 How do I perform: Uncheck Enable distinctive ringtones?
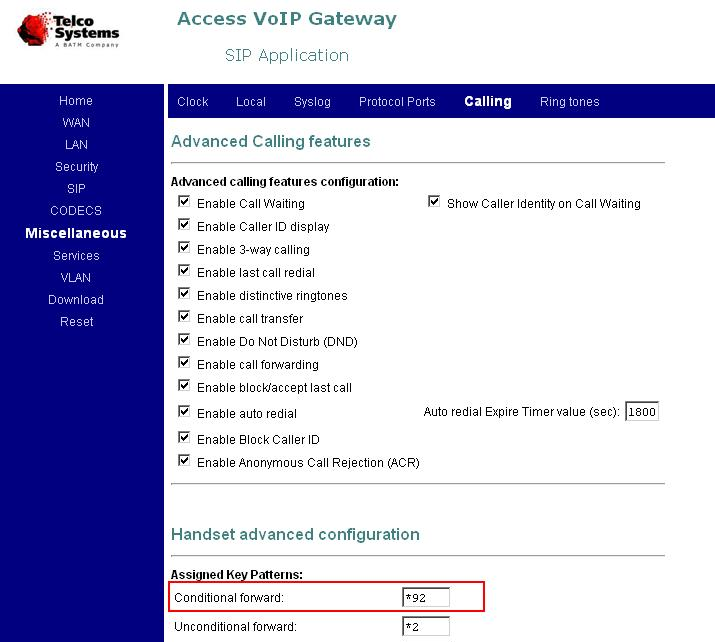coord(184,294)
